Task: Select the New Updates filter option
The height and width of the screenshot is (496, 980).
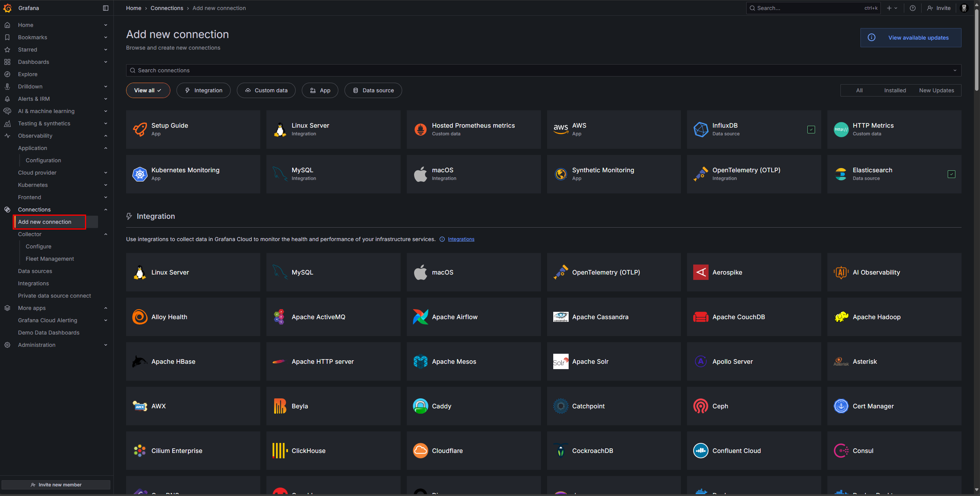Action: (x=937, y=90)
